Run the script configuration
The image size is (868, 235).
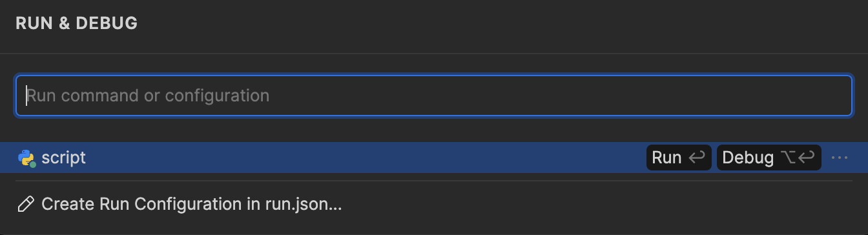coord(679,158)
